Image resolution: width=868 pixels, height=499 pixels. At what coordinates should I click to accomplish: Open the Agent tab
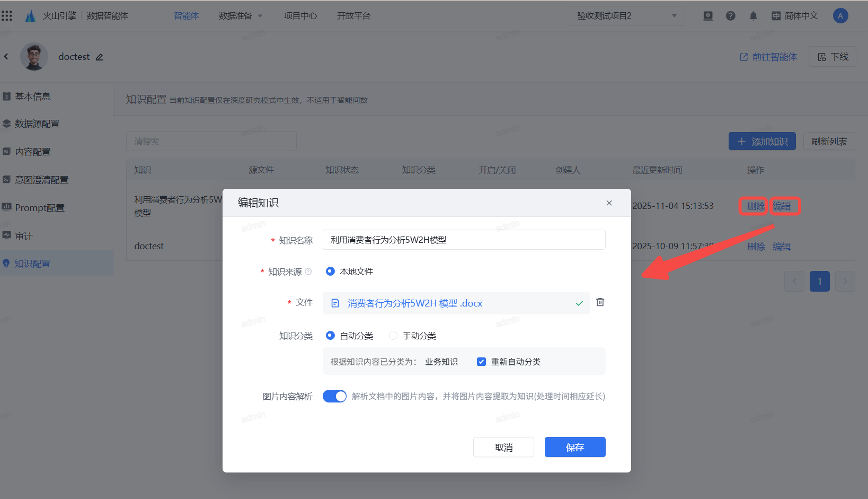click(x=186, y=16)
